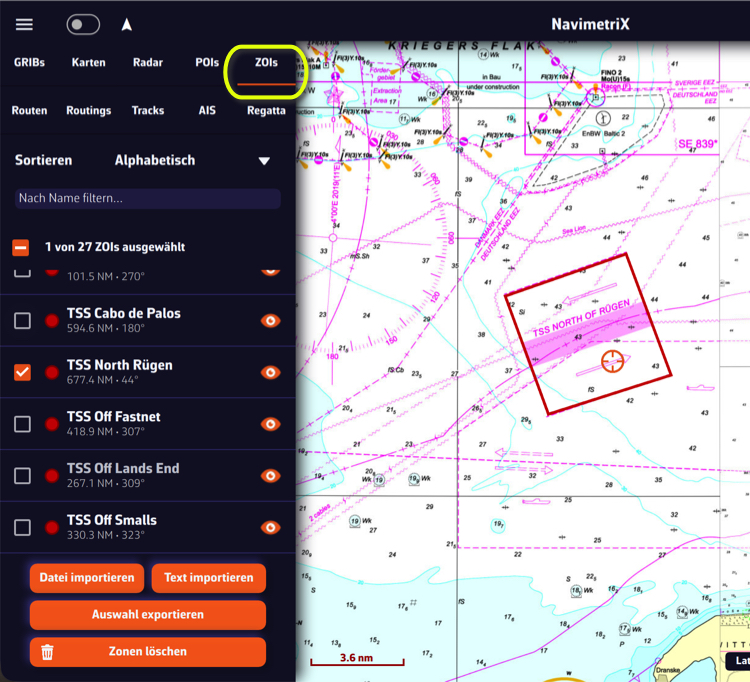Click the 'Datei importieren' button
Image resolution: width=750 pixels, height=682 pixels.
pyautogui.click(x=87, y=578)
